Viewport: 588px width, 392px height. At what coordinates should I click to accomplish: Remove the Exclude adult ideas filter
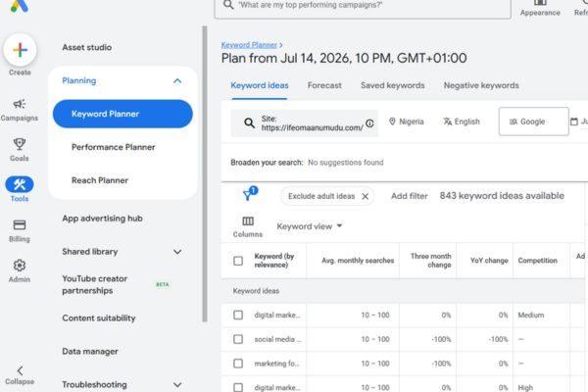(x=366, y=196)
